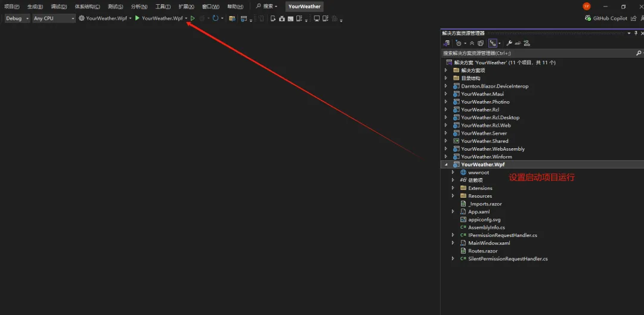The image size is (644, 315).
Task: Open the 工具(T) menu
Action: [x=163, y=7]
